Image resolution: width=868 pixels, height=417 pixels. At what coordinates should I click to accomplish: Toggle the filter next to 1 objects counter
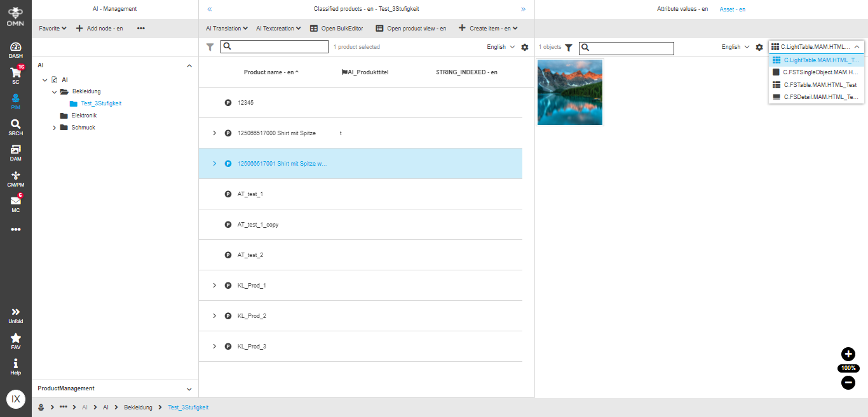coord(569,47)
